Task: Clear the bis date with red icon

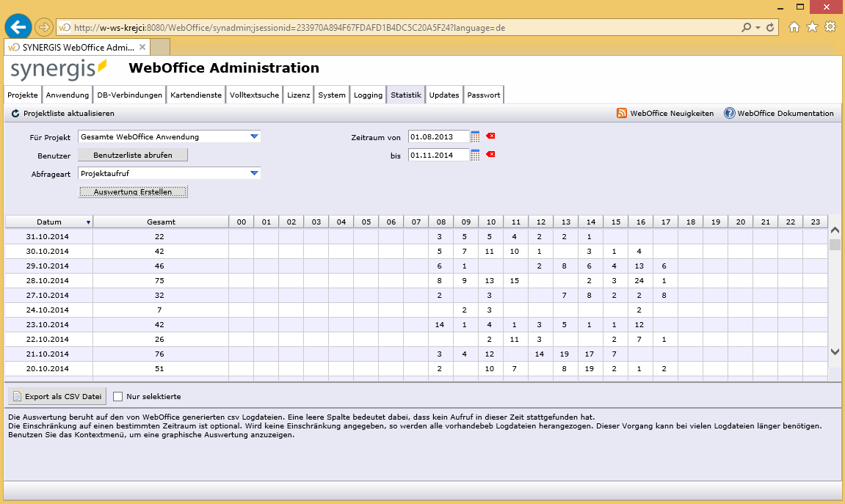Action: pos(490,154)
